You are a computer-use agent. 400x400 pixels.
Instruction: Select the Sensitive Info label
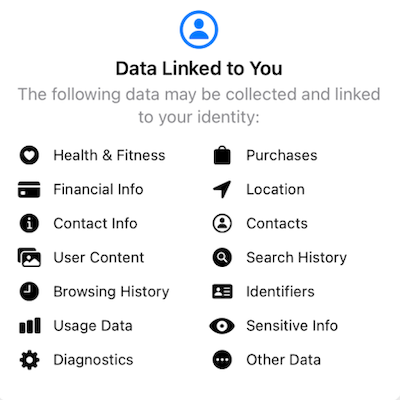pos(292,326)
